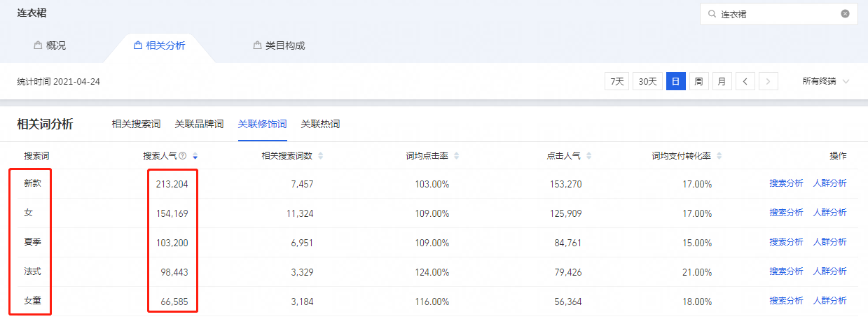Click the bag icon beside 概况

click(x=38, y=45)
